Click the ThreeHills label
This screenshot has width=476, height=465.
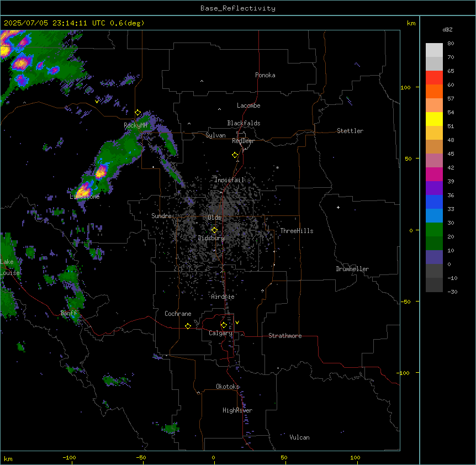click(297, 231)
